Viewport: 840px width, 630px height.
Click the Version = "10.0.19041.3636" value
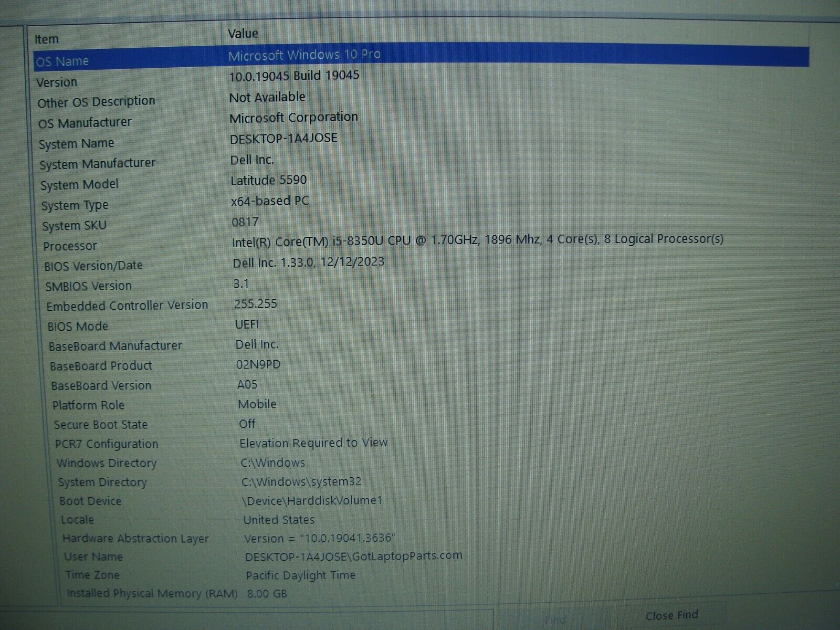[x=320, y=538]
